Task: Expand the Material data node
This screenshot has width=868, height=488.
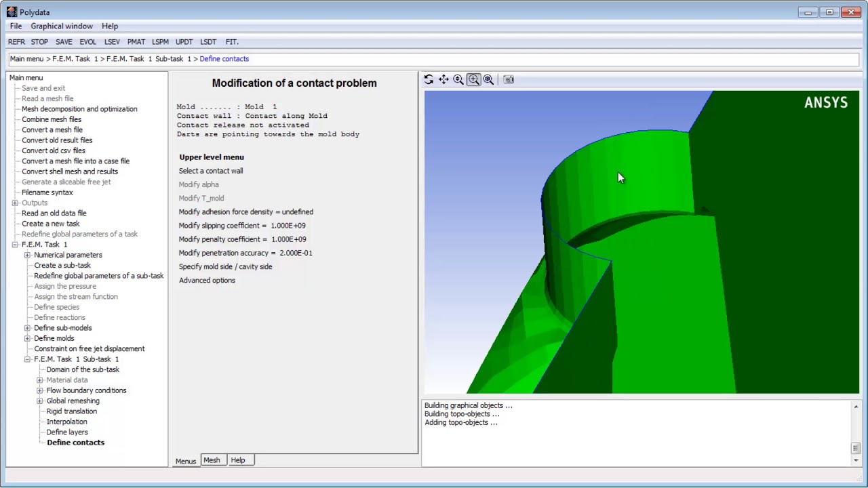Action: (x=40, y=380)
